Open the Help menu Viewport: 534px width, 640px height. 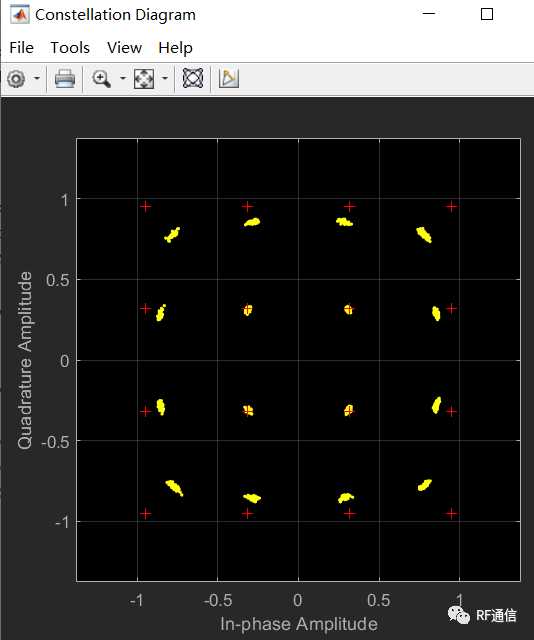175,48
